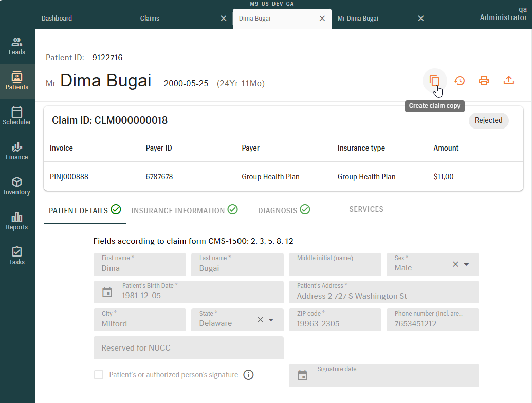Click the Claim ID CLM000000018 heading
This screenshot has height=403, width=532.
coord(109,120)
